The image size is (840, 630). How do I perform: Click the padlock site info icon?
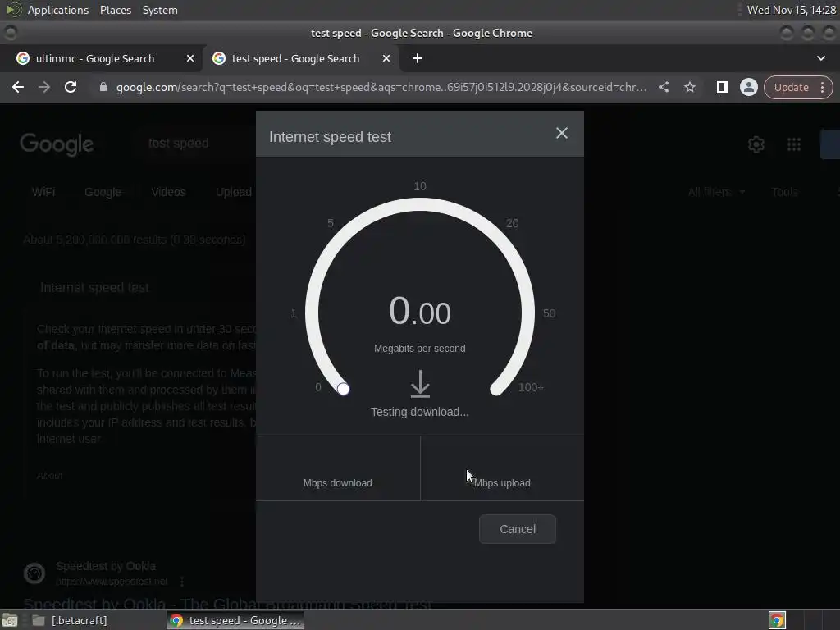coord(103,87)
